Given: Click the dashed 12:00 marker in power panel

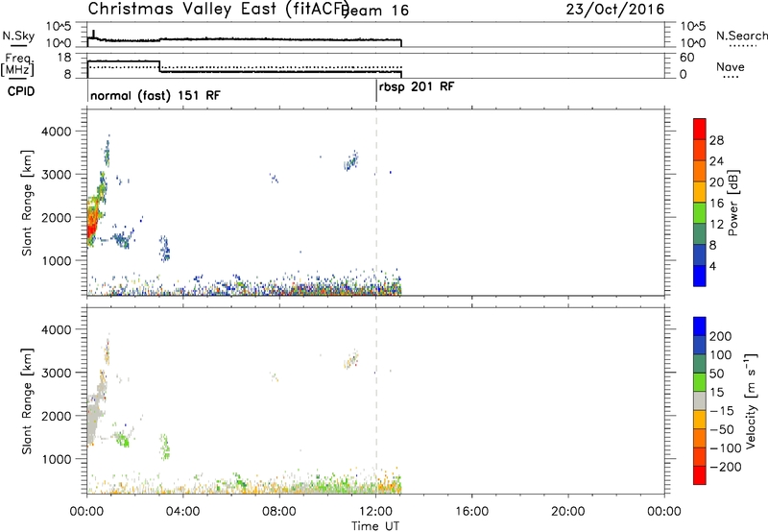Looking at the screenshot, I should coord(376,203).
